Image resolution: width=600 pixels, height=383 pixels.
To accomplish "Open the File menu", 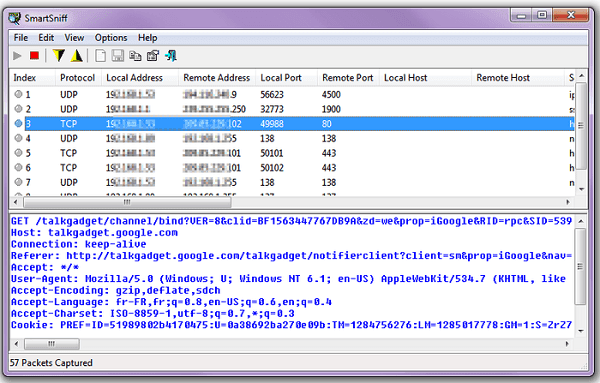I will point(21,37).
